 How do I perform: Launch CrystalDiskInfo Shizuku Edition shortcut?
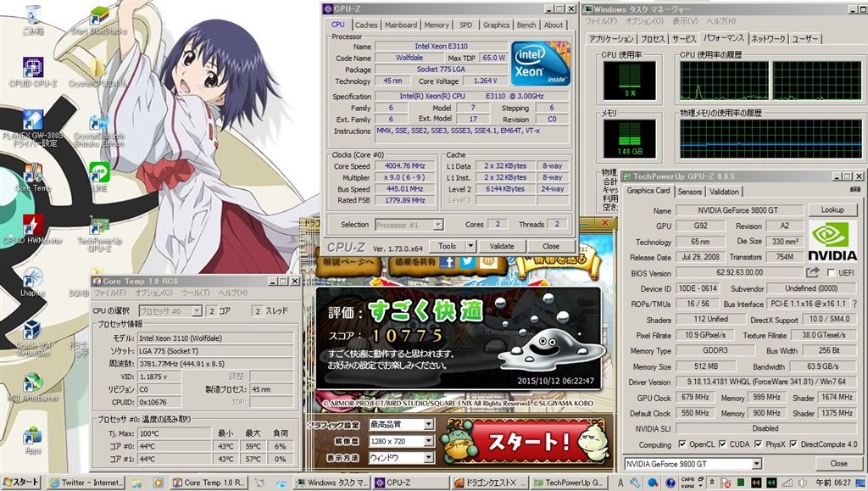pyautogui.click(x=98, y=128)
